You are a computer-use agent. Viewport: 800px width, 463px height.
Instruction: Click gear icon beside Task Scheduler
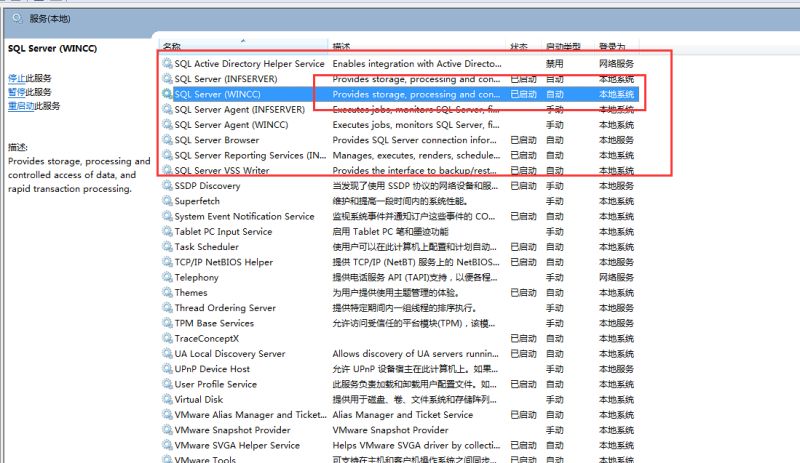[x=167, y=247]
